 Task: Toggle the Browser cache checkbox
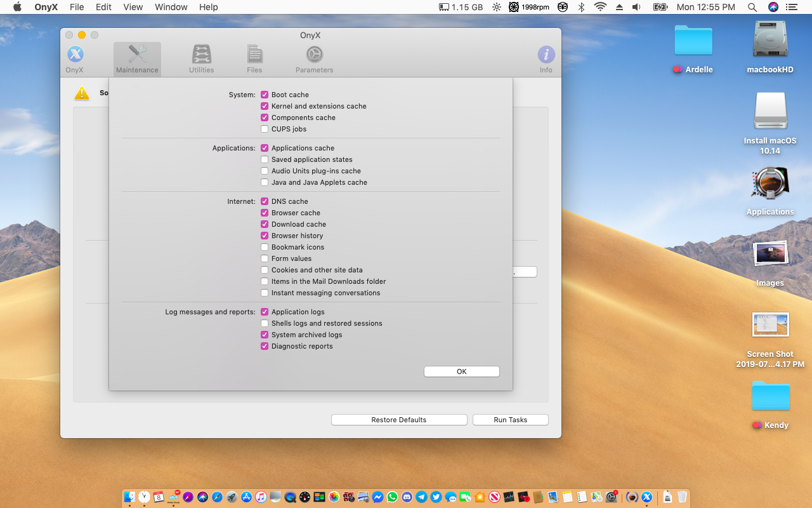[265, 213]
